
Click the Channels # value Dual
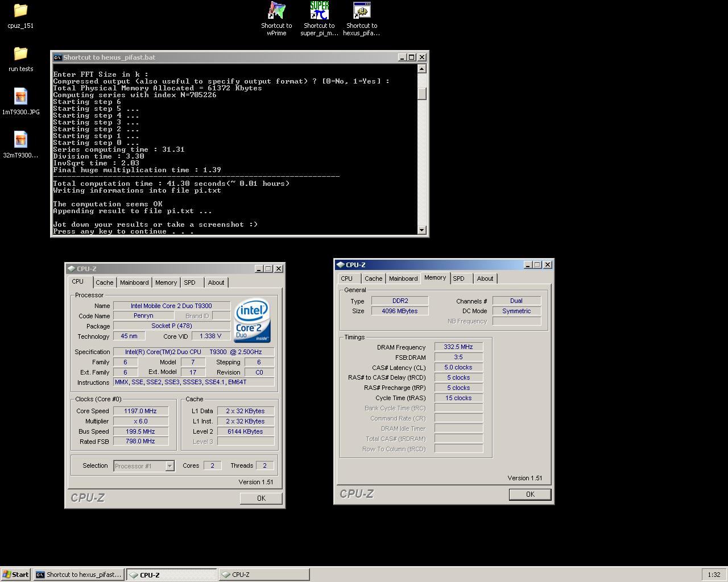[x=516, y=301]
